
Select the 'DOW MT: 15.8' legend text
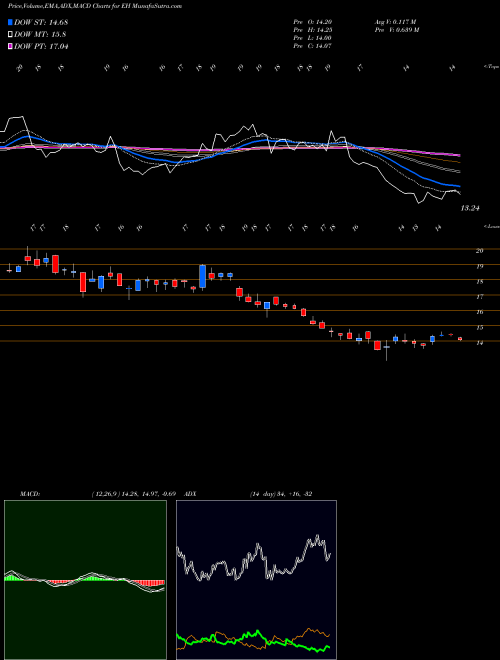tap(40, 35)
